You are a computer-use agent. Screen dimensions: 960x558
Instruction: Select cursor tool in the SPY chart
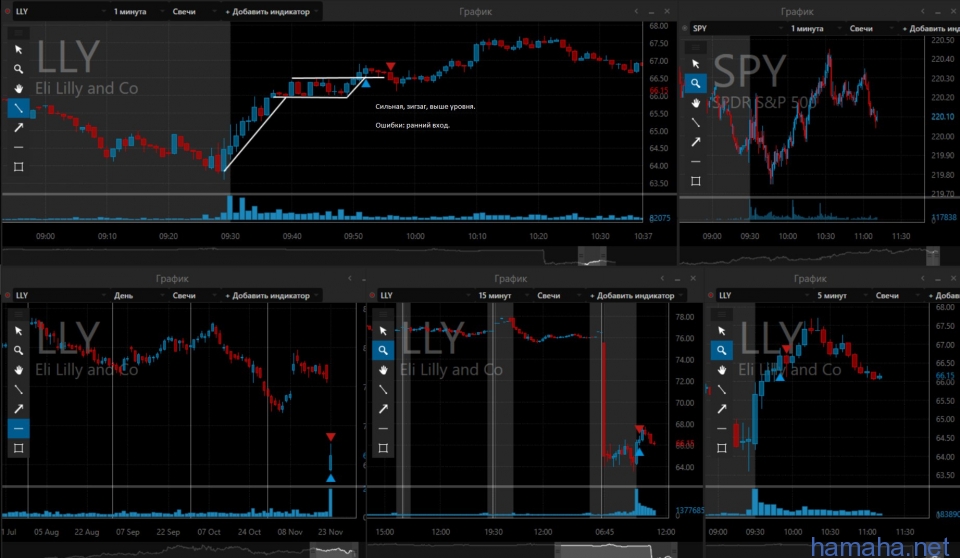(x=696, y=64)
